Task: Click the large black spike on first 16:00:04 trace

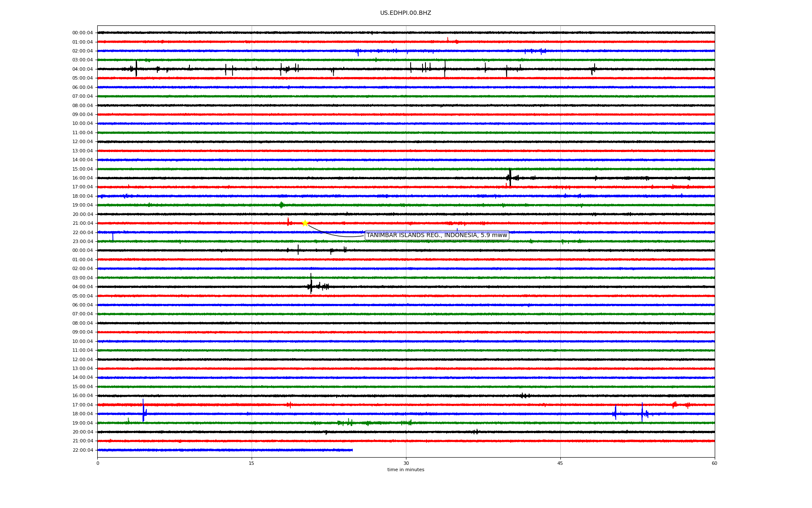Action: tap(510, 177)
